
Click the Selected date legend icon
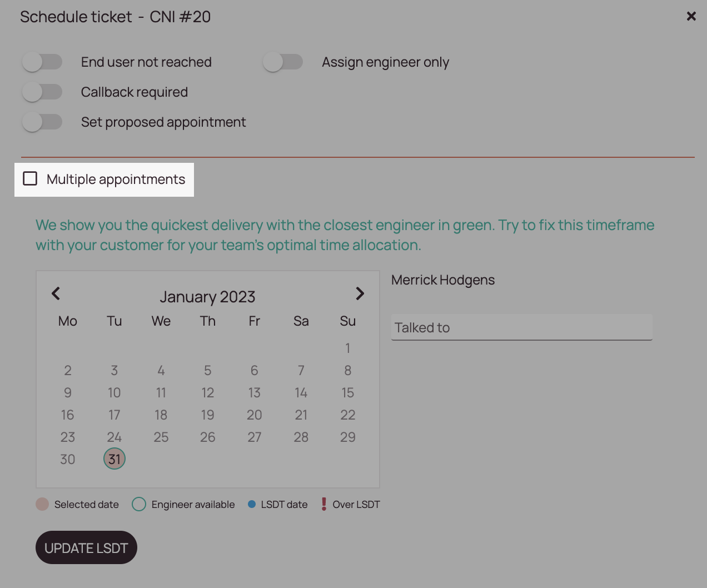pyautogui.click(x=41, y=504)
